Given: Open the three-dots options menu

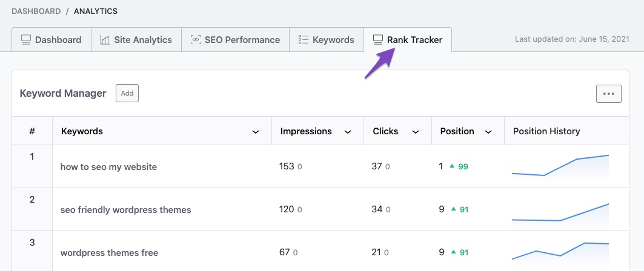Looking at the screenshot, I should (x=609, y=94).
